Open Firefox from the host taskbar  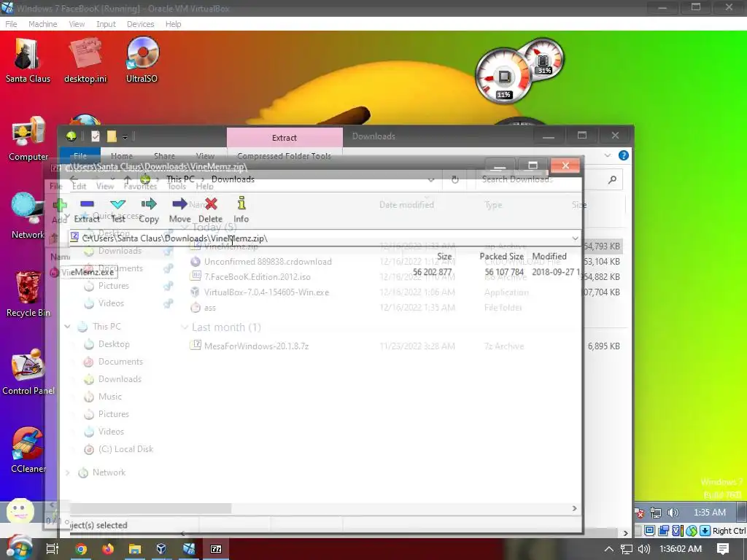(x=108, y=549)
